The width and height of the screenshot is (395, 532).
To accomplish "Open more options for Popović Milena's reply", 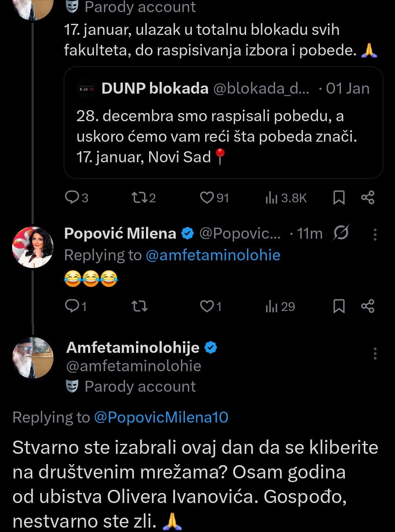I will [x=375, y=234].
